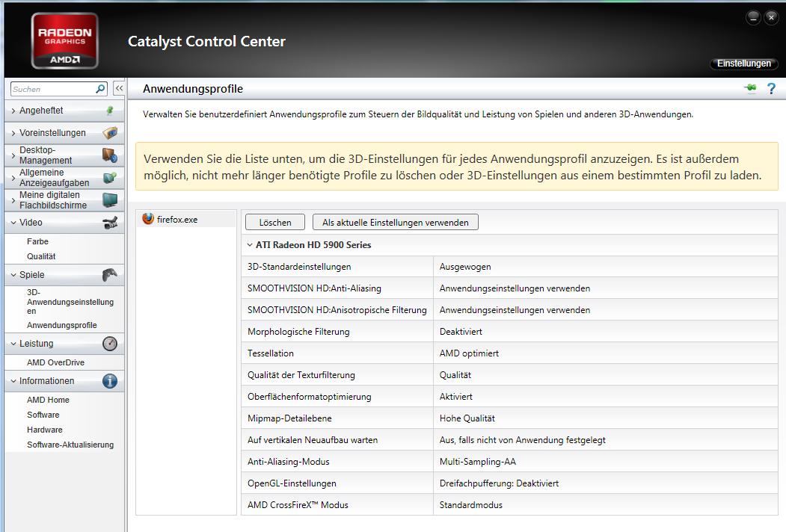Click the Löschen button
The image size is (786, 532).
[275, 223]
